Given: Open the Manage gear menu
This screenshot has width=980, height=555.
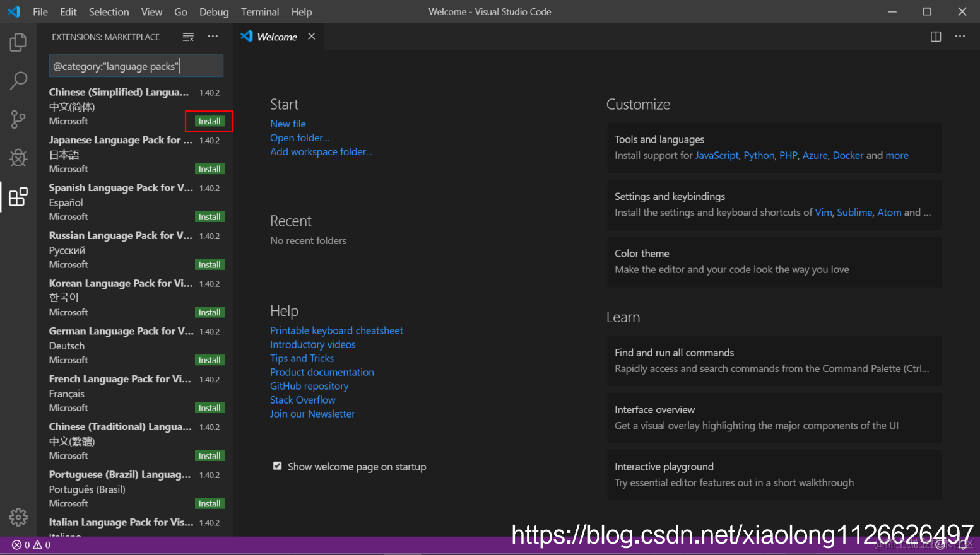Looking at the screenshot, I should (18, 517).
